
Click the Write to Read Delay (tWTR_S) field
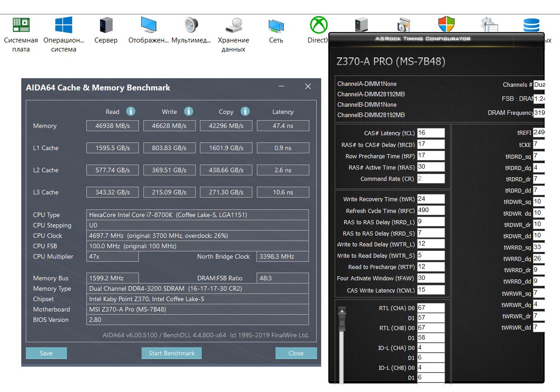point(431,255)
